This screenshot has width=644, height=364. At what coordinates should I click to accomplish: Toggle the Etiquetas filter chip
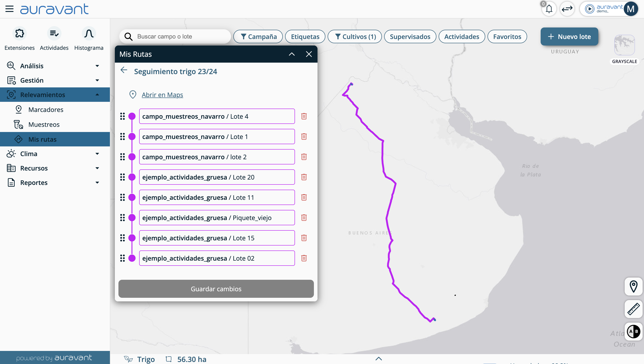pos(305,36)
